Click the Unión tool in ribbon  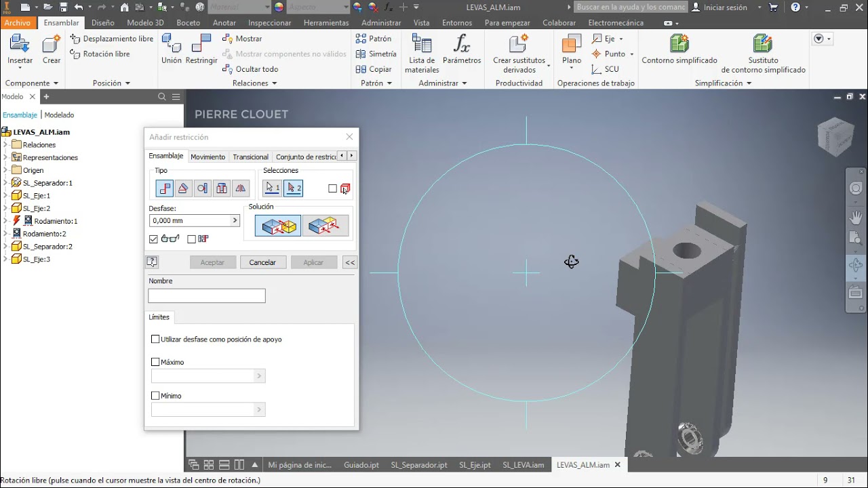pyautogui.click(x=172, y=49)
